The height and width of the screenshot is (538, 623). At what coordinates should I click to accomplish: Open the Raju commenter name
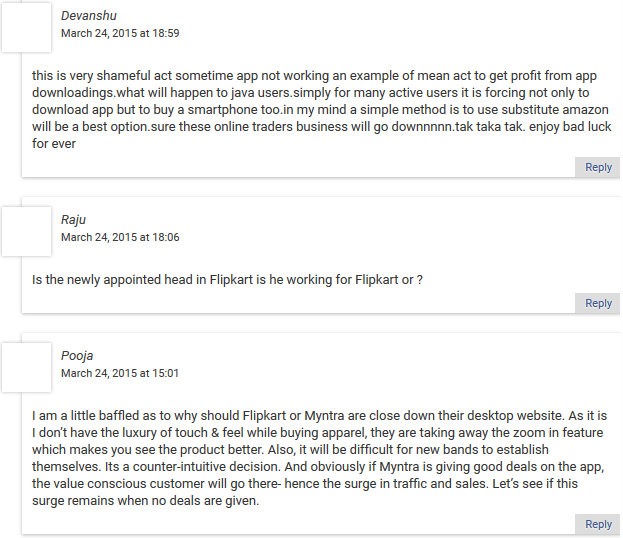coord(73,220)
